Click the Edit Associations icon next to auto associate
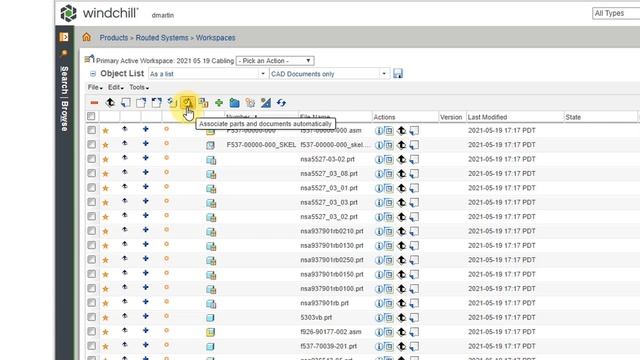 (x=203, y=103)
